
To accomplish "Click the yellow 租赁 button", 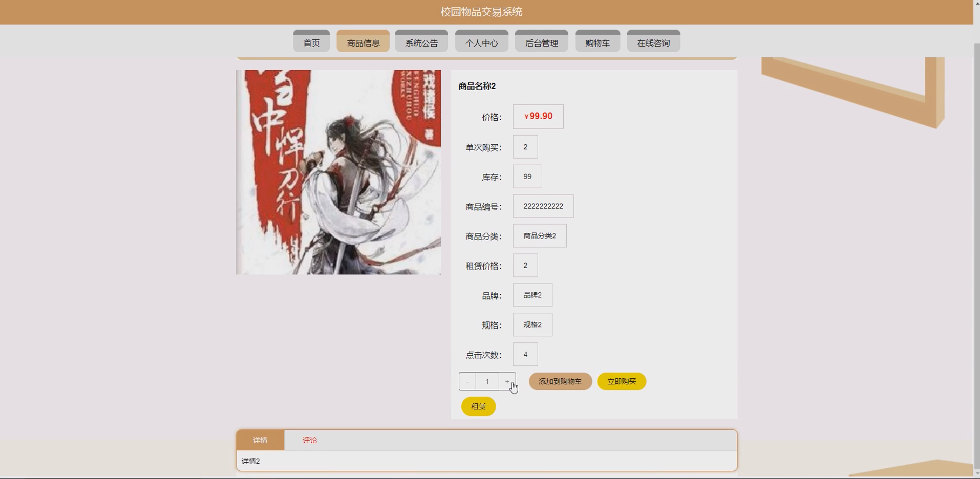I will pyautogui.click(x=478, y=406).
